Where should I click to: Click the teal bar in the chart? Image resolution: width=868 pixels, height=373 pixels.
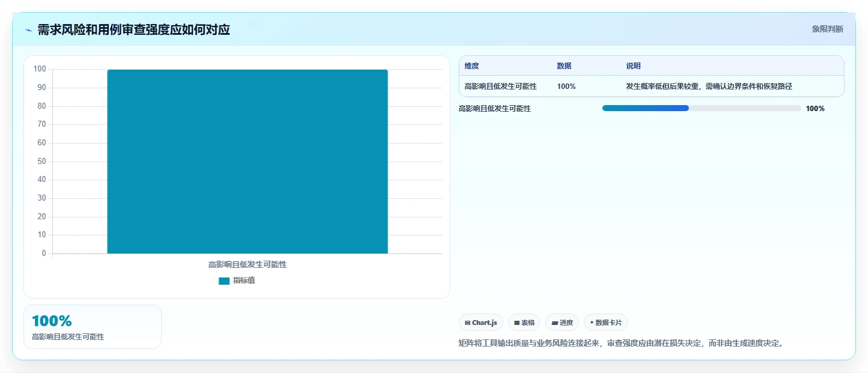(247, 162)
